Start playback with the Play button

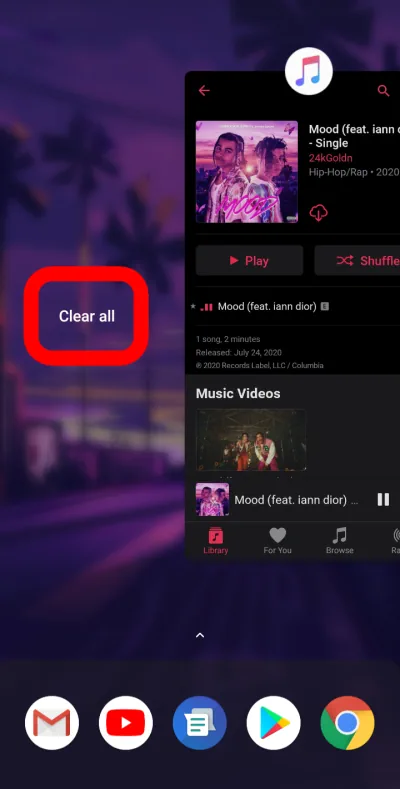pyautogui.click(x=250, y=261)
